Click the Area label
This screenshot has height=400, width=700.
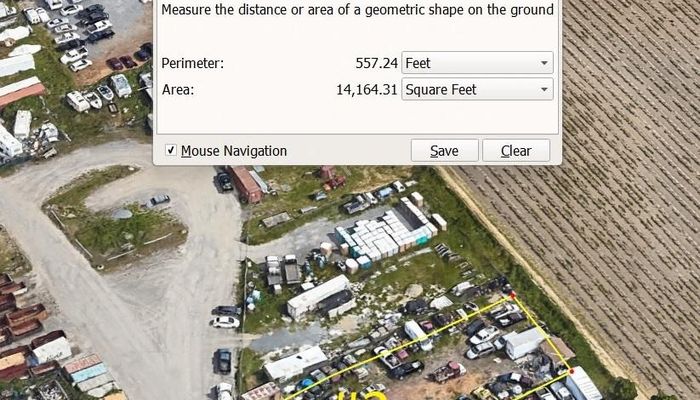click(177, 90)
